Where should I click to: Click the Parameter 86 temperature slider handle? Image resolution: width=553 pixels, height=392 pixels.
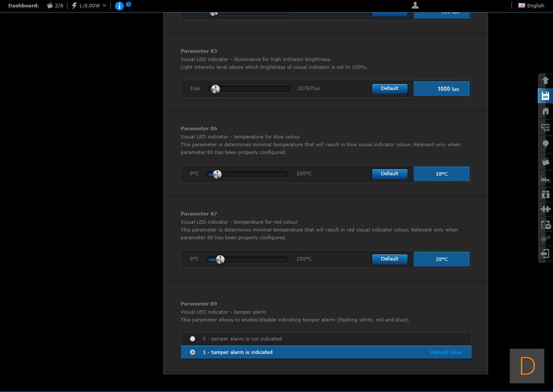(x=217, y=174)
